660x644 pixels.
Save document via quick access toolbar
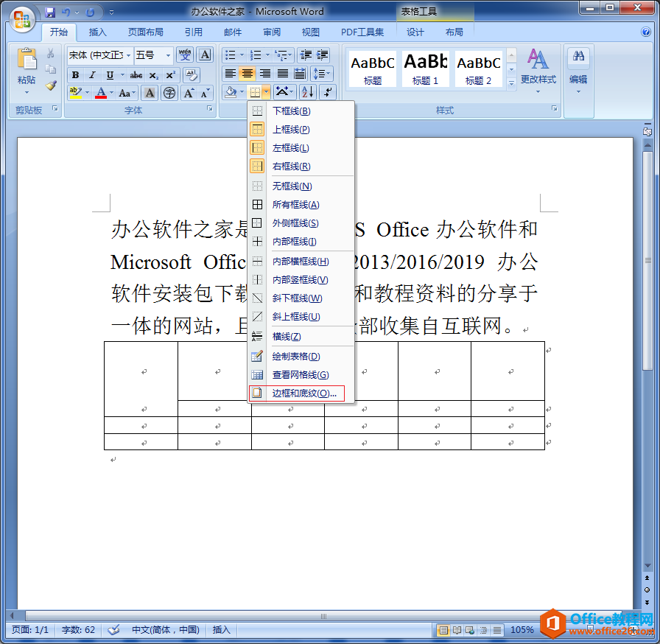tap(50, 13)
